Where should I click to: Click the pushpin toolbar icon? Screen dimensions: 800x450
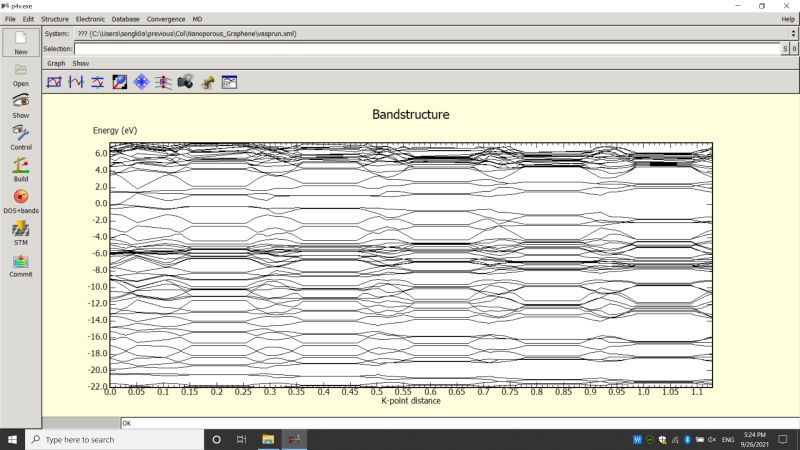coord(207,82)
